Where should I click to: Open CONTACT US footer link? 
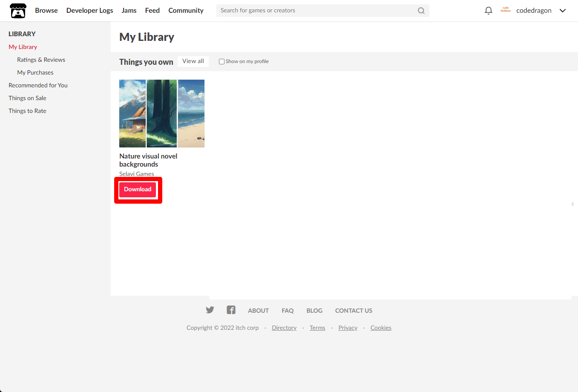pyautogui.click(x=354, y=311)
